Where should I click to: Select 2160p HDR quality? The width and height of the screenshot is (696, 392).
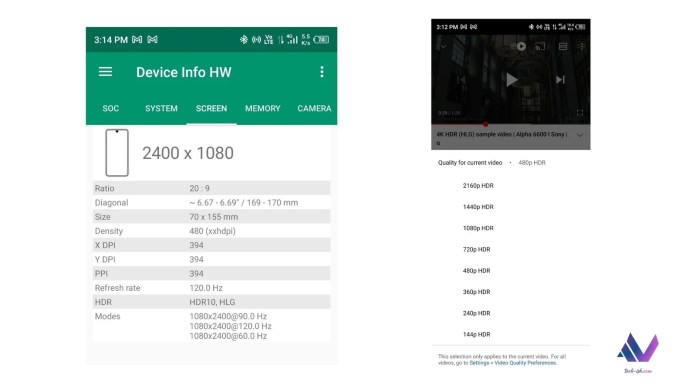478,186
